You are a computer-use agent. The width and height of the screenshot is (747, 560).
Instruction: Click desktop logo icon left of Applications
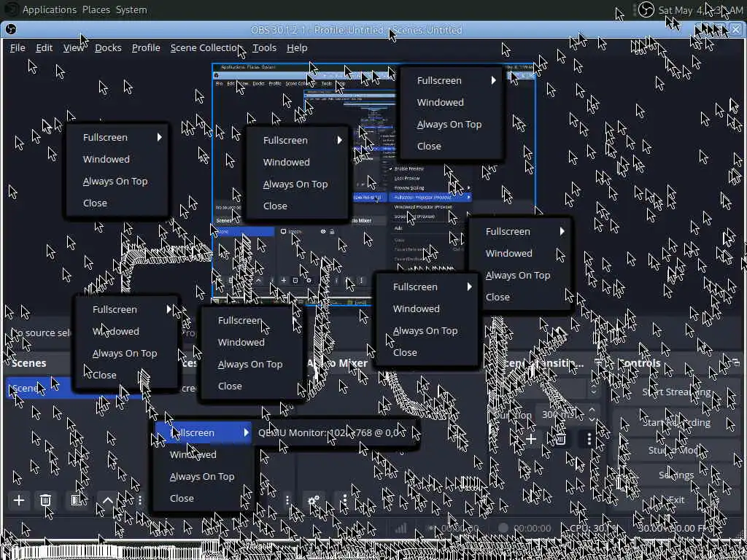(x=12, y=9)
